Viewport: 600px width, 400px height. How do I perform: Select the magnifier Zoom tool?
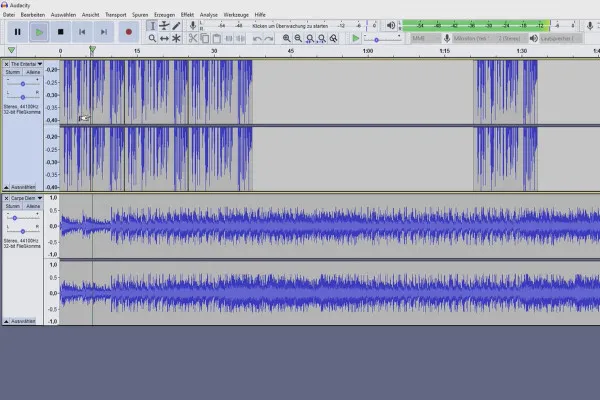(152, 38)
